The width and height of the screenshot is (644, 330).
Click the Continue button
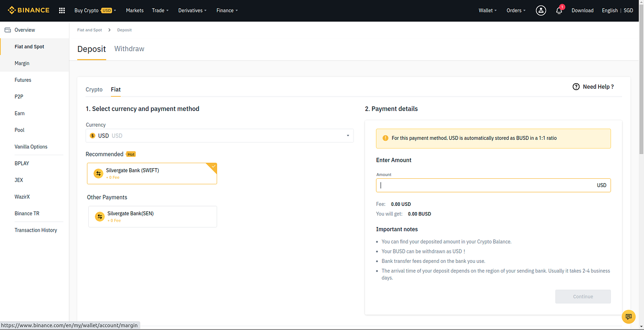pyautogui.click(x=583, y=296)
